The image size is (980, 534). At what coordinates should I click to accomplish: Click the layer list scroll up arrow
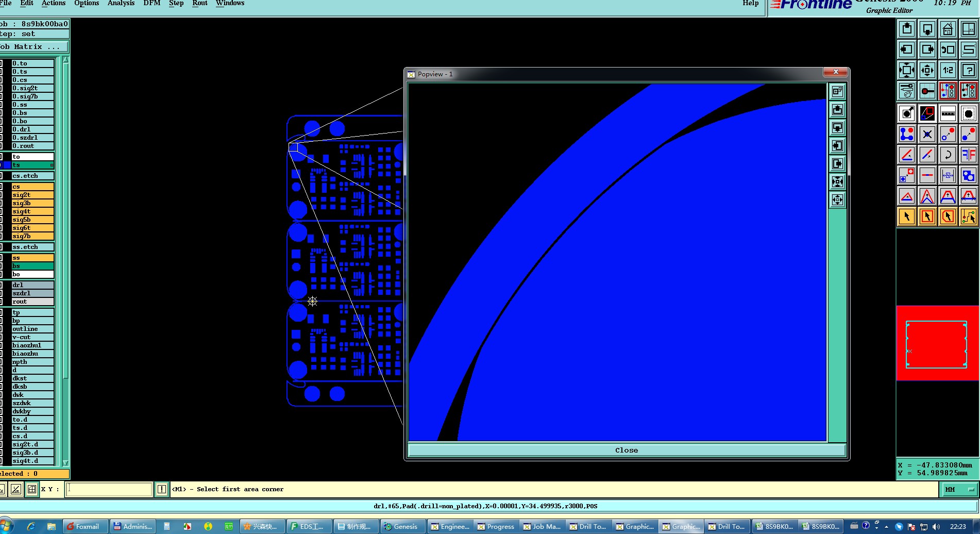coord(65,60)
